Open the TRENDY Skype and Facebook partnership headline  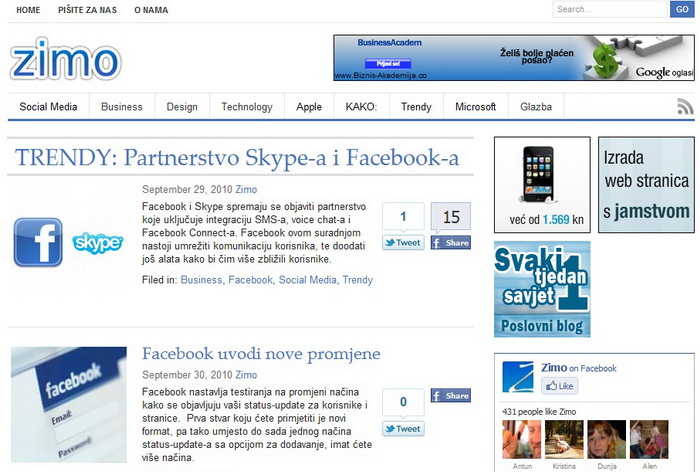pos(237,158)
